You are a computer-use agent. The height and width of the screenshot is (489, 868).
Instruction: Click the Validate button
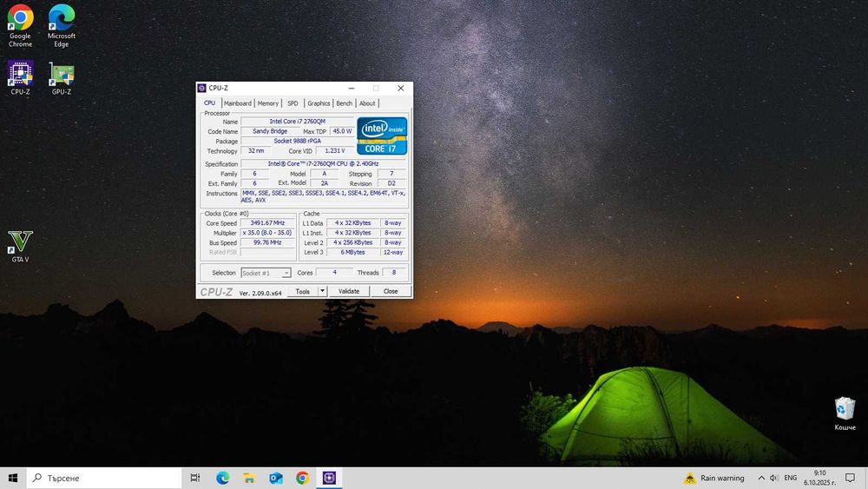click(349, 291)
